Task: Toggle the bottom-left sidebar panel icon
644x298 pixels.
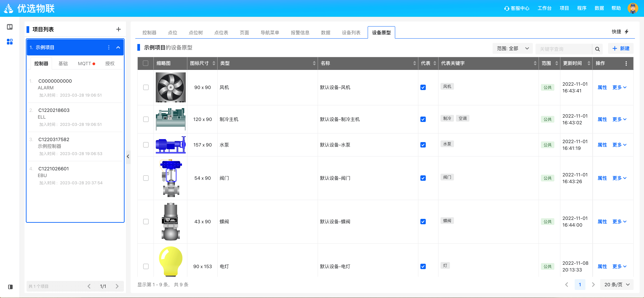Action: 10,287
